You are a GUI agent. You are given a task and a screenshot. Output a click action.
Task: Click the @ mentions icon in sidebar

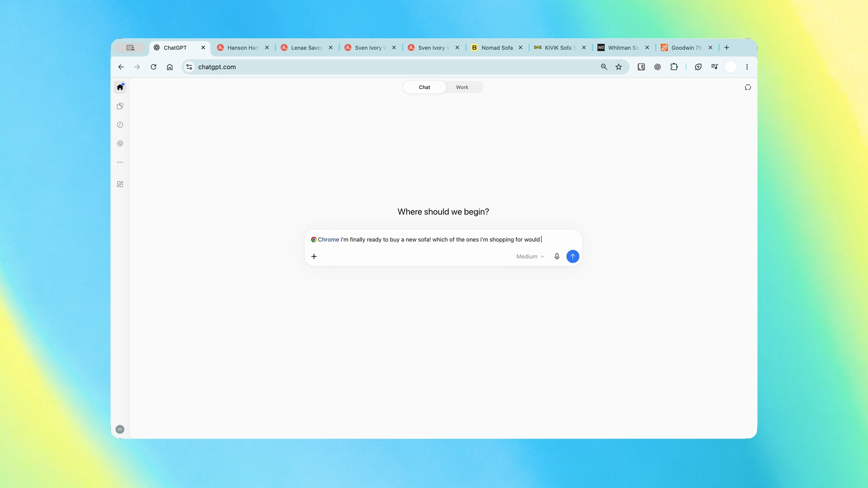(120, 144)
